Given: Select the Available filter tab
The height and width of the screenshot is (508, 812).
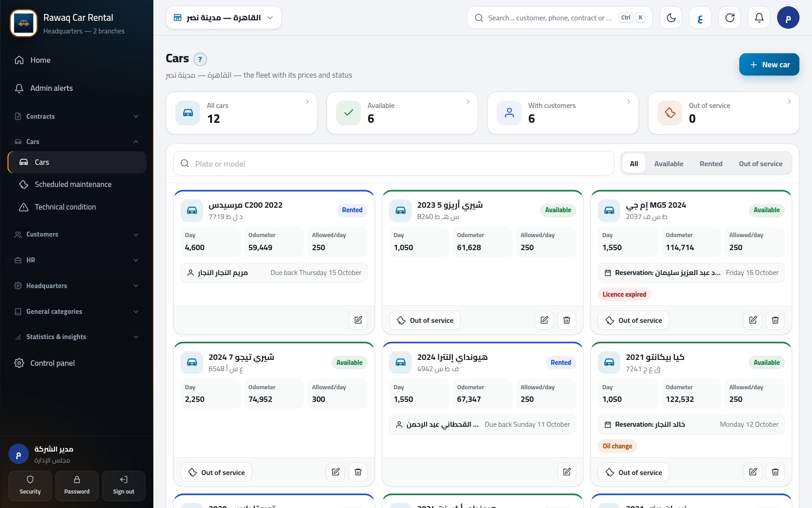Looking at the screenshot, I should [669, 163].
